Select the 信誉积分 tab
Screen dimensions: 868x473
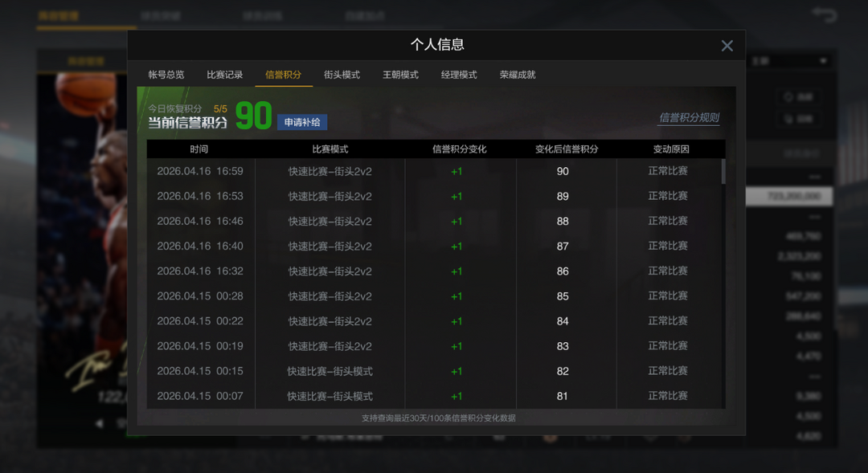[284, 75]
